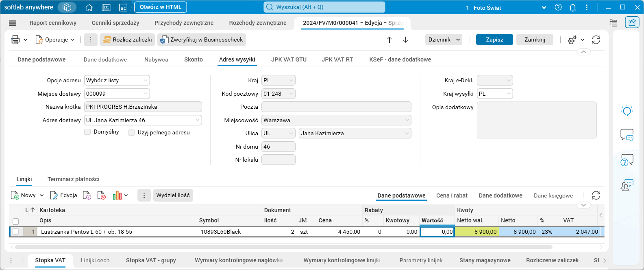Go to next record with down arrow
Viewport: 644px width, 270px height.
(405, 40)
